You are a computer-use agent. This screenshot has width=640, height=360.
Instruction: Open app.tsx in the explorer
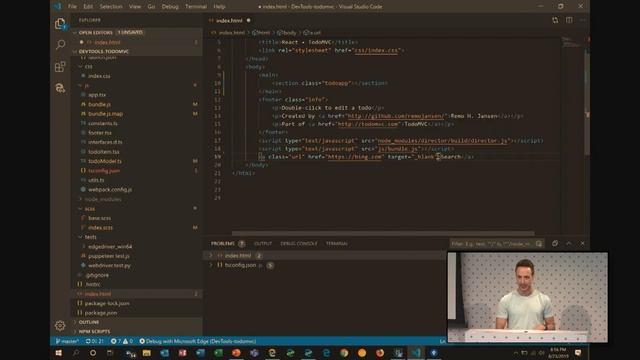[x=97, y=95]
